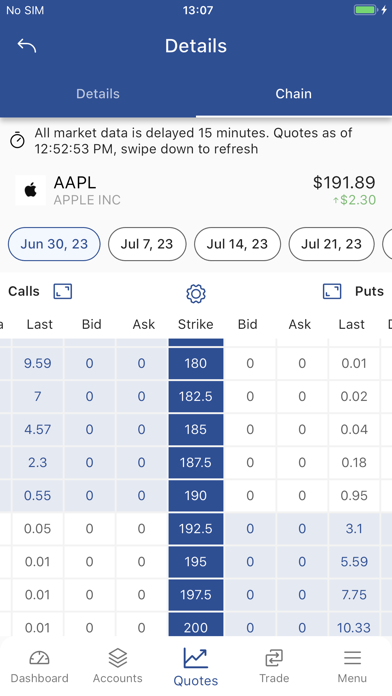The width and height of the screenshot is (392, 696).
Task: Select the Jul 7, 23 expiration
Action: 147,244
